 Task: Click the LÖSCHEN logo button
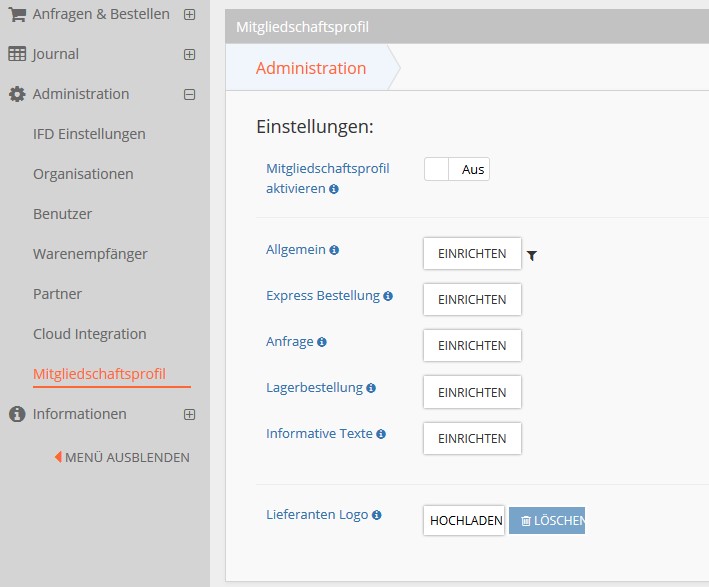pos(547,521)
